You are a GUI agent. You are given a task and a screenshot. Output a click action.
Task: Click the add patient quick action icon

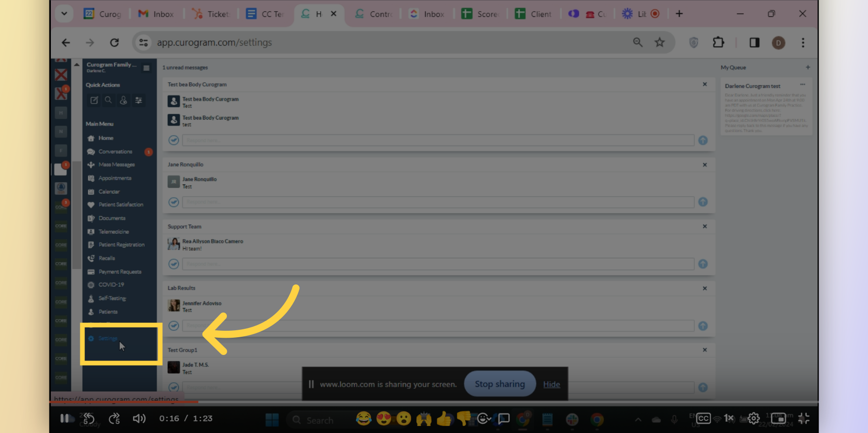[123, 100]
